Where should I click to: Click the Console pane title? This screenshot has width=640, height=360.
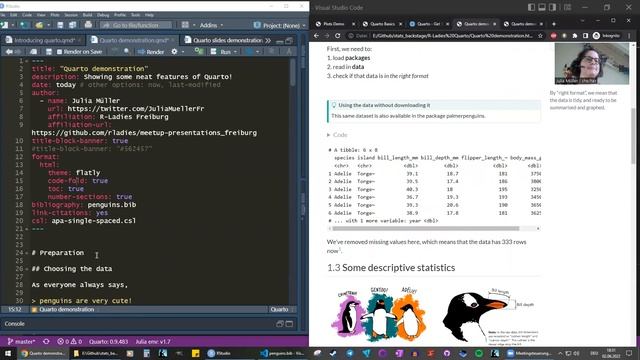pos(15,324)
